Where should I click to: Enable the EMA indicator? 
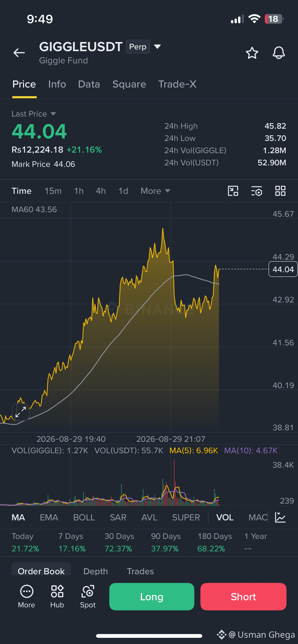click(49, 517)
